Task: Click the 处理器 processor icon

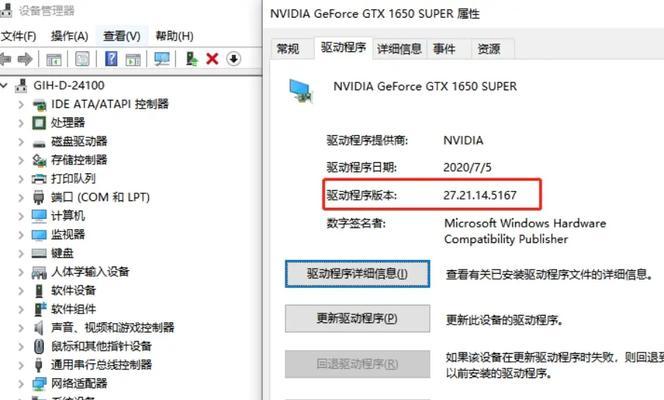Action: click(39, 123)
